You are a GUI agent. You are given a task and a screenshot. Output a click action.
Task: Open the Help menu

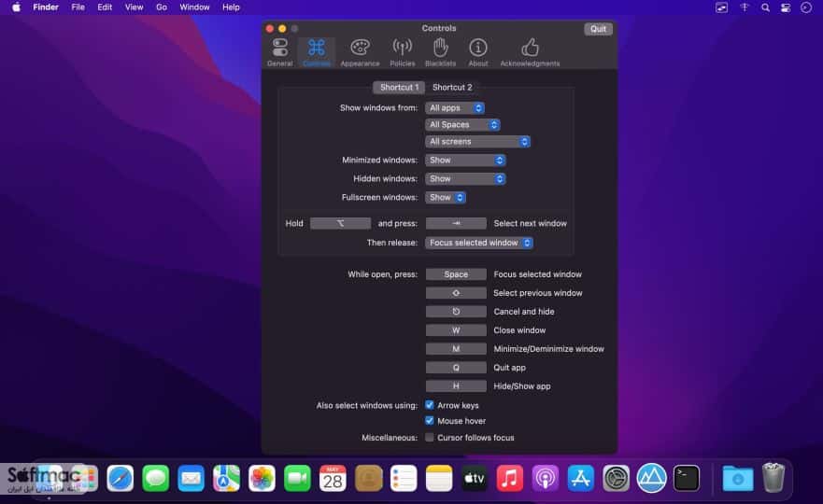pos(231,7)
